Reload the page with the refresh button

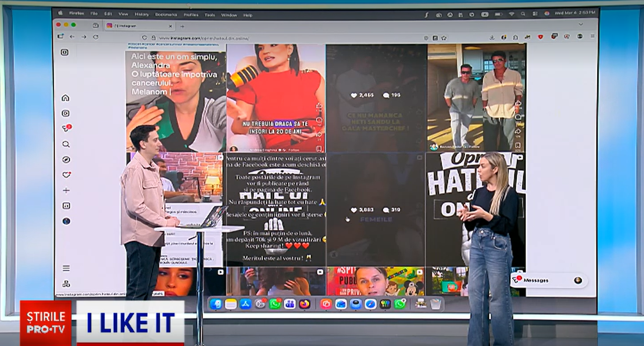click(96, 37)
